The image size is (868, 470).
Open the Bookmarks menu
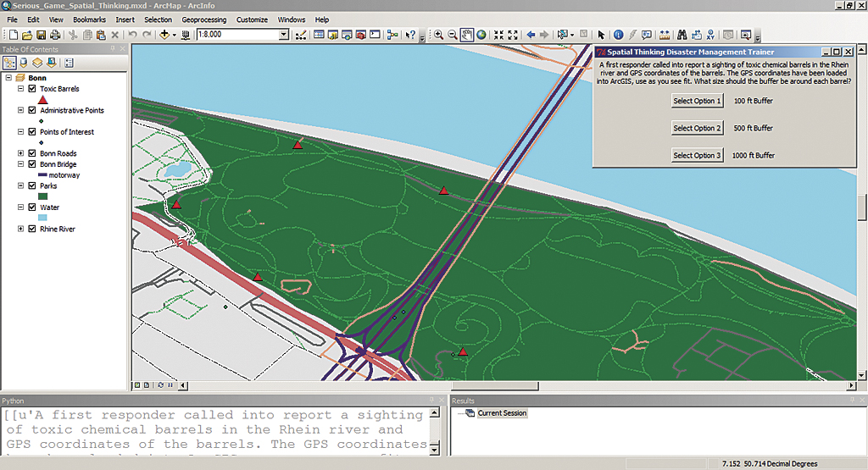pyautogui.click(x=89, y=19)
